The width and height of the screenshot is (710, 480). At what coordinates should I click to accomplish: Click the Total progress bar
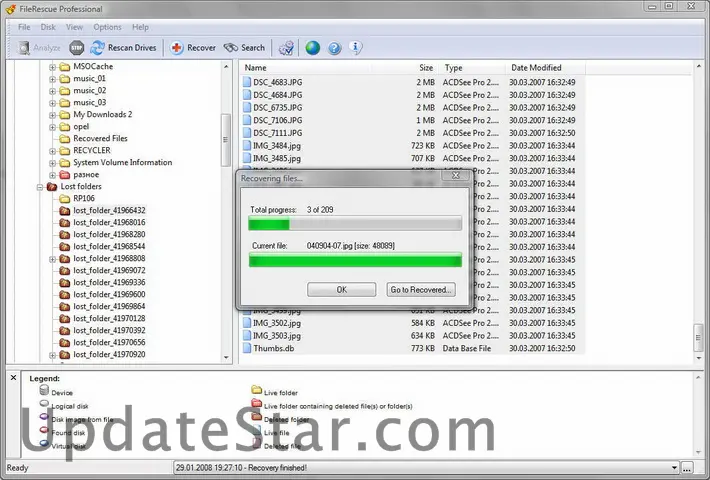(x=355, y=223)
